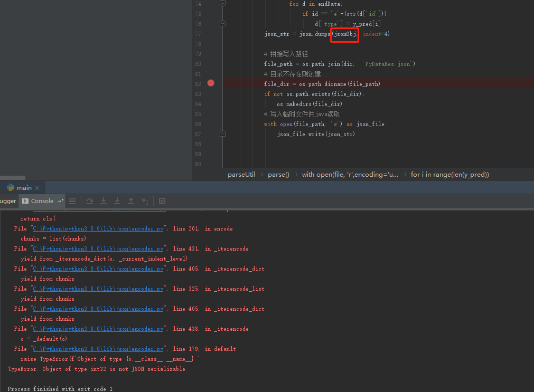
Task: Click the green console prompt icon beside Console label
Action: click(25, 201)
